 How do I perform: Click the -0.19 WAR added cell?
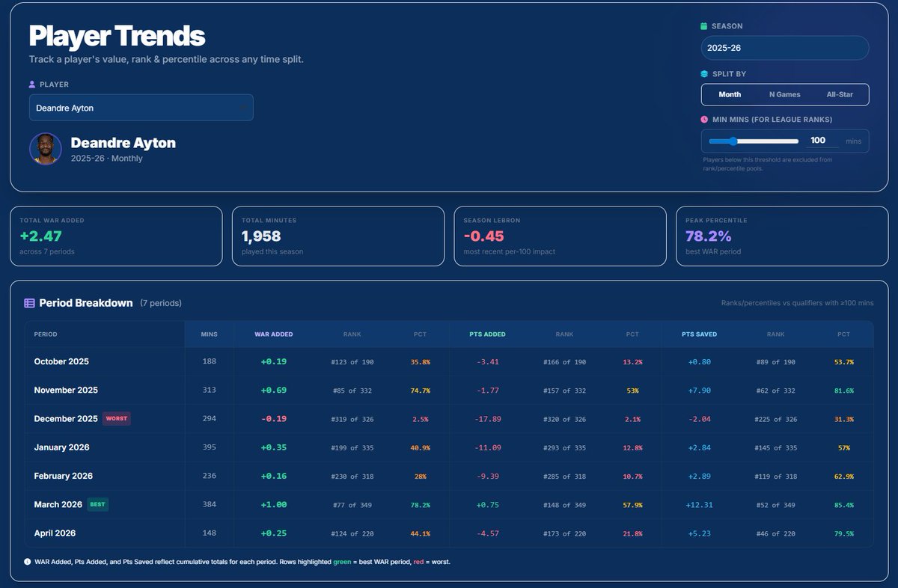tap(274, 419)
